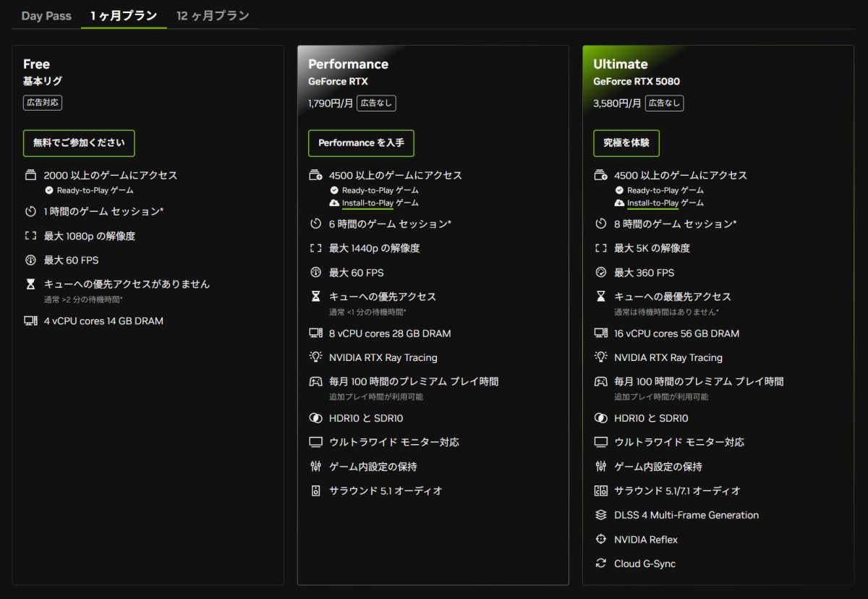The height and width of the screenshot is (599, 868).
Task: Click the GeForce RTX 5080 subtitle
Action: 637,82
